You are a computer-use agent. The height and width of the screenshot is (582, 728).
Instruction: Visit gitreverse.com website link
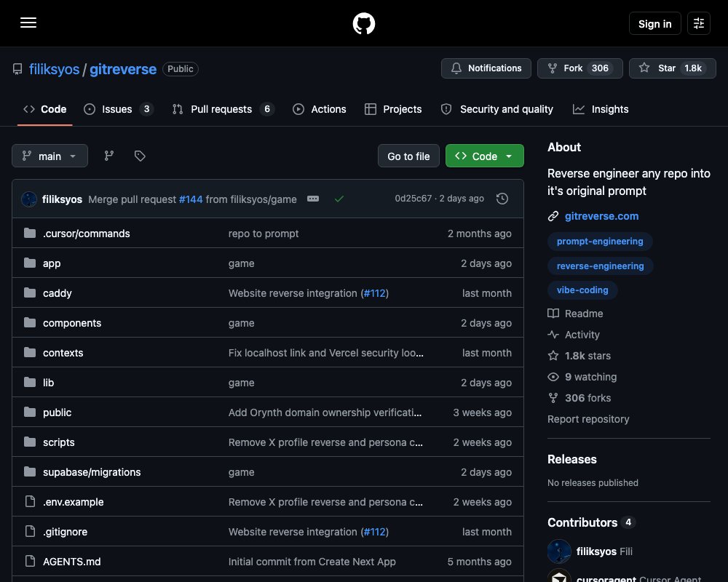601,216
